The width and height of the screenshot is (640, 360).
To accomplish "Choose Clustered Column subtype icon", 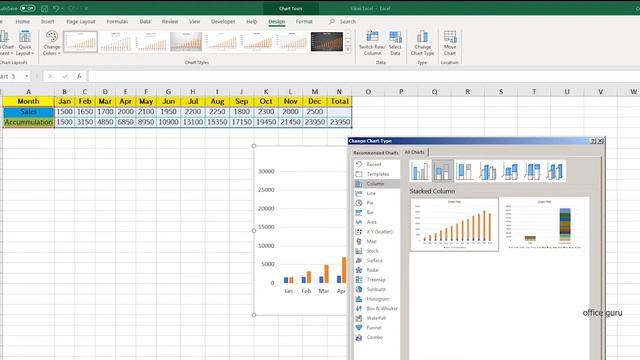I will (x=420, y=171).
